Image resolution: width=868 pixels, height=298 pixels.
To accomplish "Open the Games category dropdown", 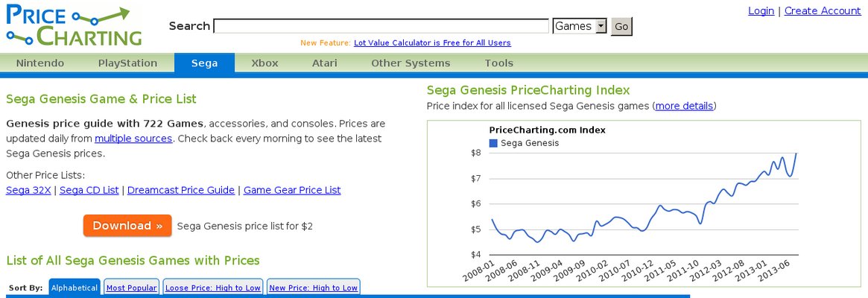I will (580, 26).
